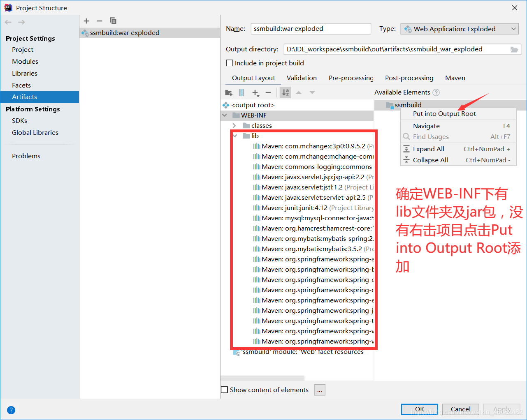Choose Expand All in context menu
Screen dimensions: 527x420
point(458,149)
